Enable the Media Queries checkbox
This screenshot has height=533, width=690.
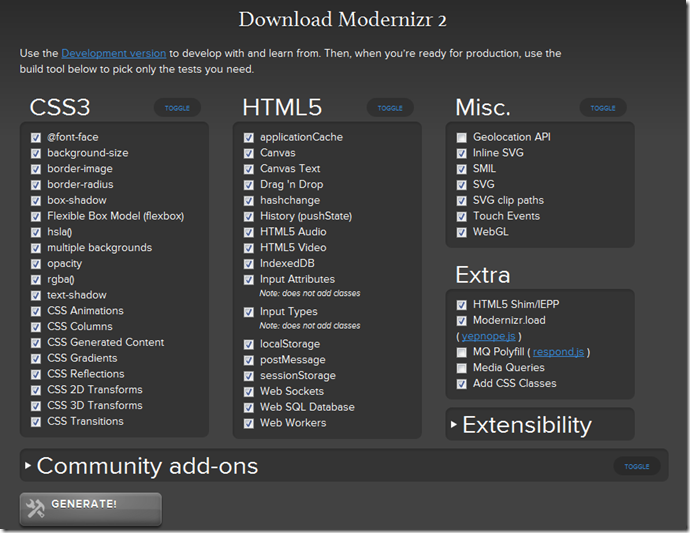pos(462,368)
